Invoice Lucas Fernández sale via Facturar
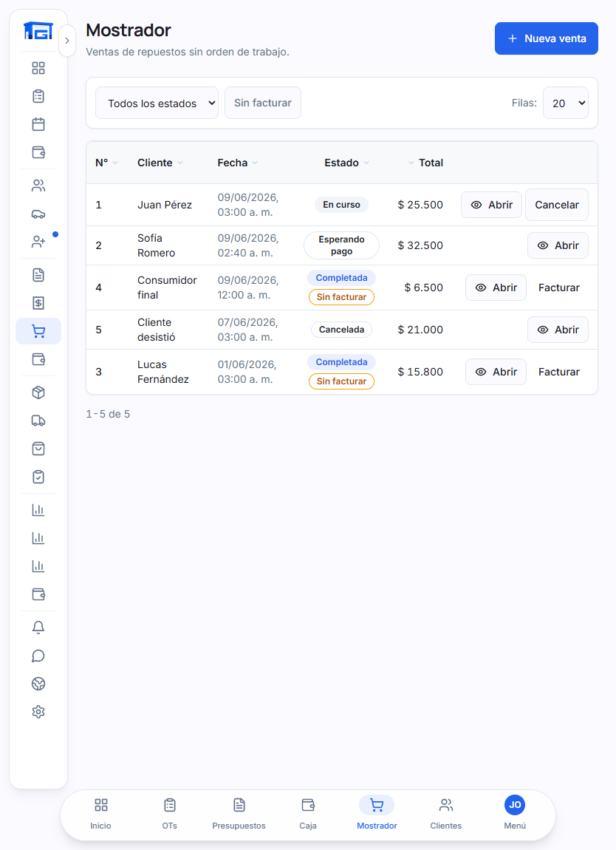Screen dimensions: 616x850 559,372
